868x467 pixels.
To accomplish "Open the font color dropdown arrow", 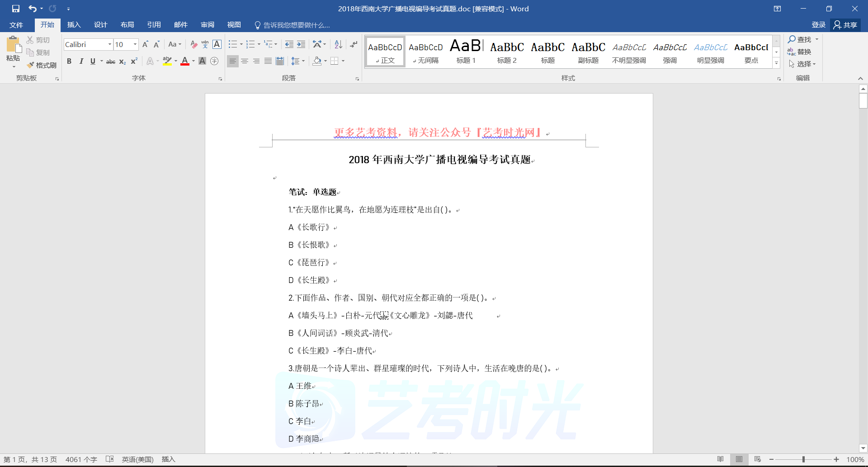I will (x=193, y=61).
